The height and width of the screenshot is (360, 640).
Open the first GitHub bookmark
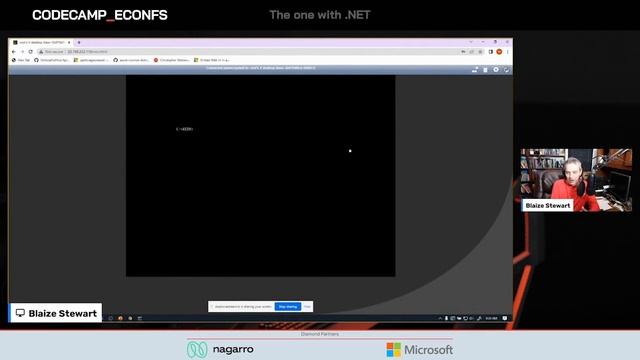pos(51,60)
